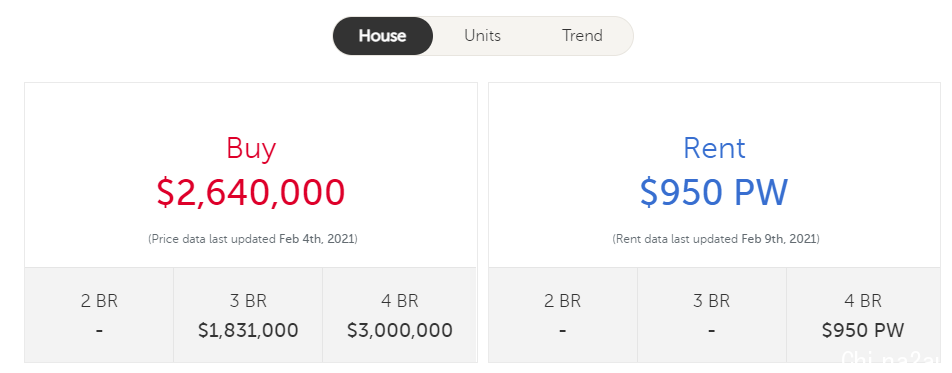
Task: Click the Buy heading
Action: [x=251, y=148]
